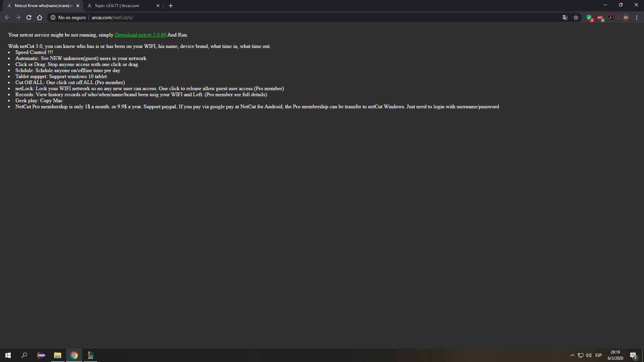Switch ESP keyboard language indicator
Screen dimensions: 644x362
click(x=598, y=355)
